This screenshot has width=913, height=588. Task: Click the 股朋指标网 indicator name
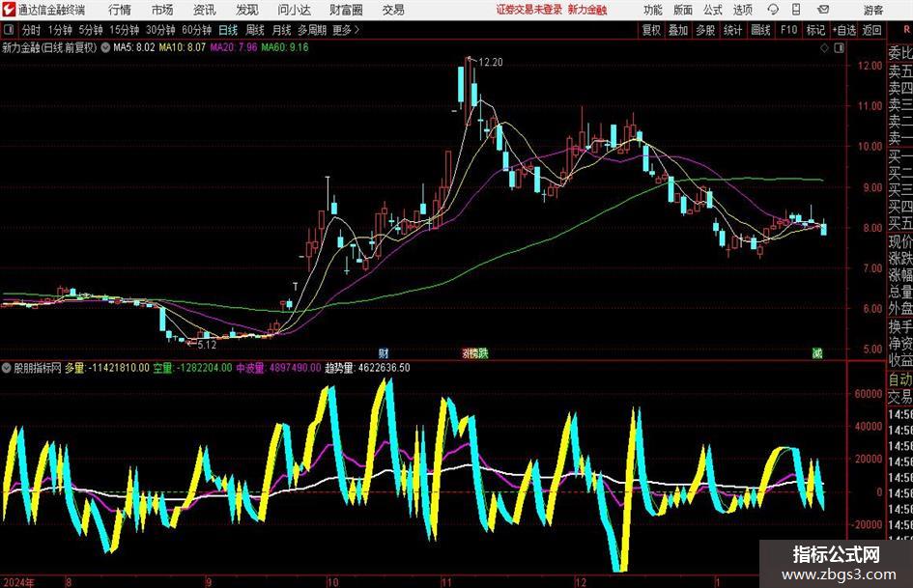(x=38, y=368)
